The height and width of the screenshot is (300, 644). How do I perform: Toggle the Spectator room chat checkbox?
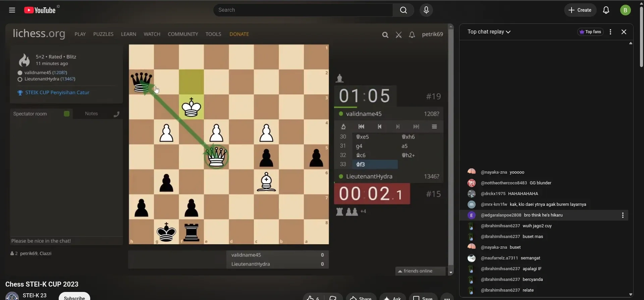point(67,114)
